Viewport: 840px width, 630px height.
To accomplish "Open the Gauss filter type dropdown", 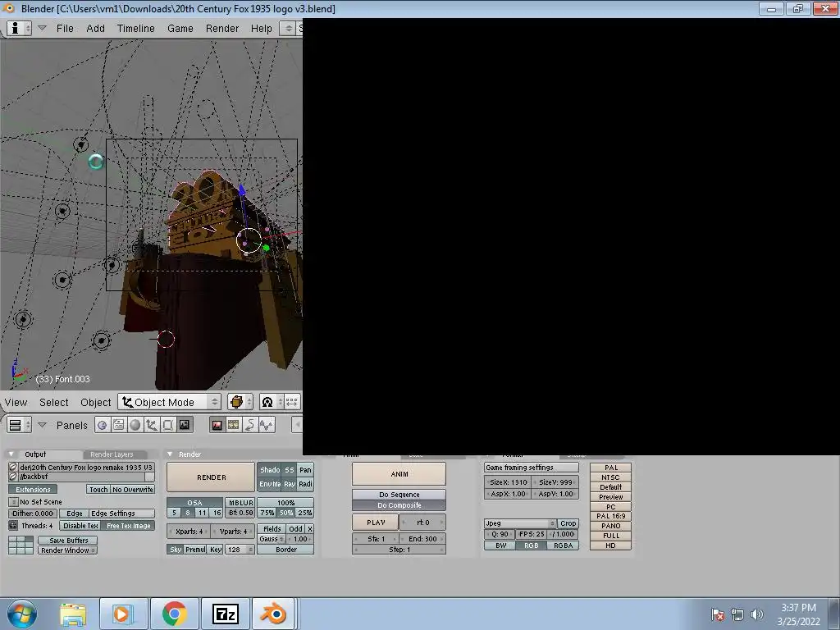I will (271, 539).
